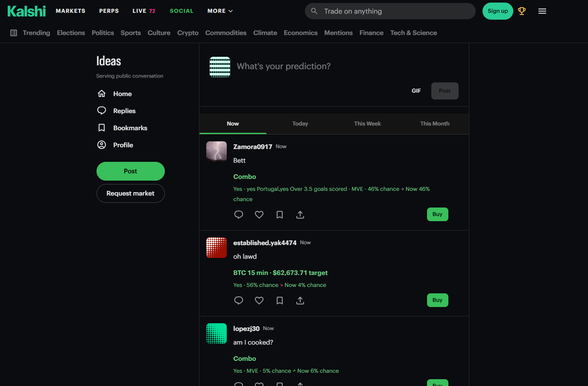Like the 'oh lawd' post
Screen dimensions: 588x386
259,300
